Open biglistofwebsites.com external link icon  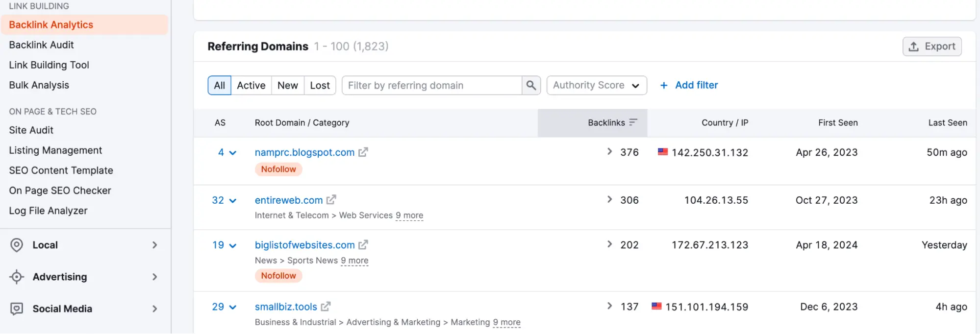363,245
